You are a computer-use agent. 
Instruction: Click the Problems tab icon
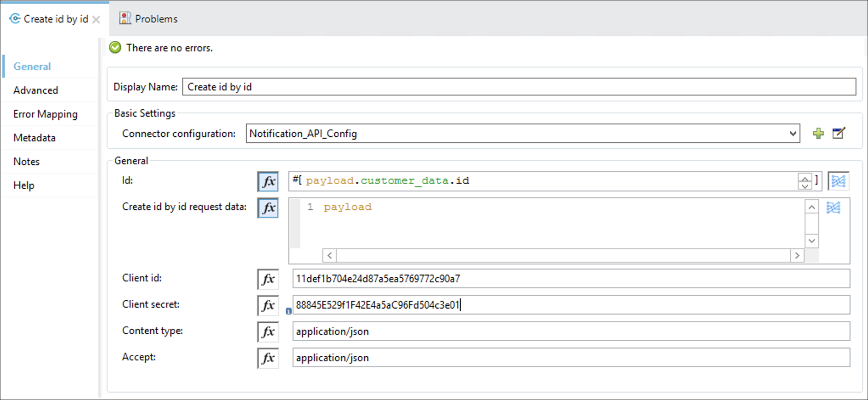[x=125, y=18]
